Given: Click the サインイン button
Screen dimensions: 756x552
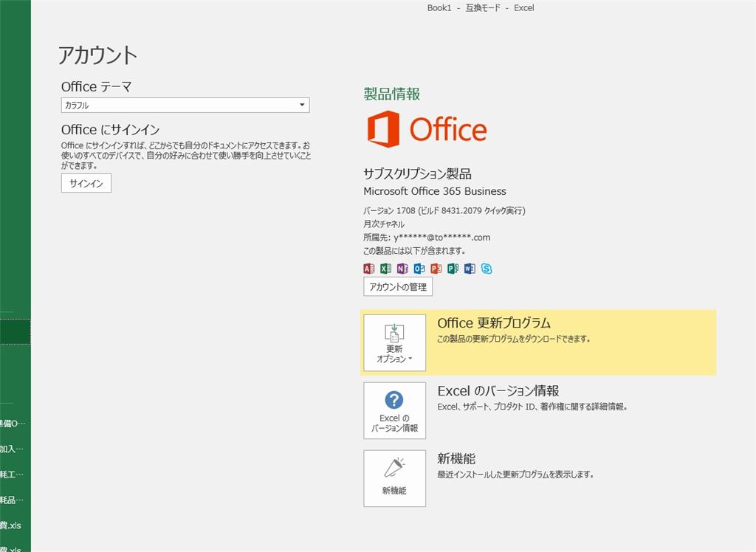Looking at the screenshot, I should tap(86, 183).
